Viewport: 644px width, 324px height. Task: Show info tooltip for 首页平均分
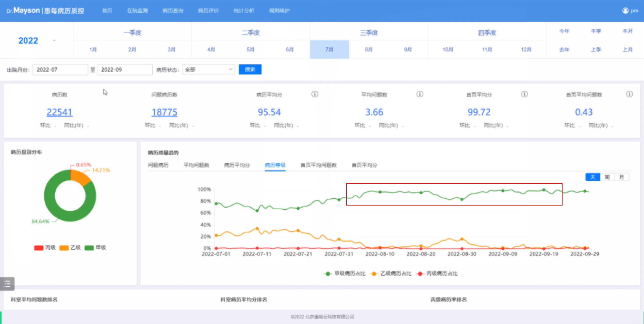click(524, 94)
